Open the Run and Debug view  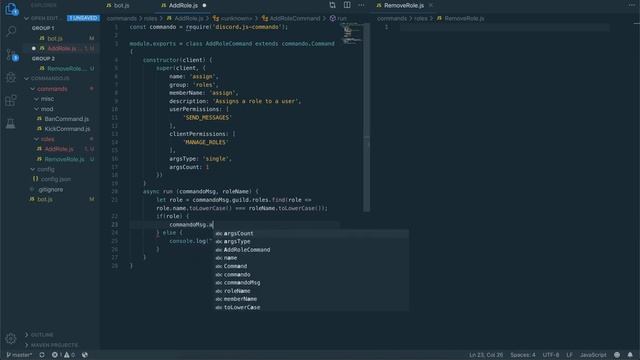[11, 77]
